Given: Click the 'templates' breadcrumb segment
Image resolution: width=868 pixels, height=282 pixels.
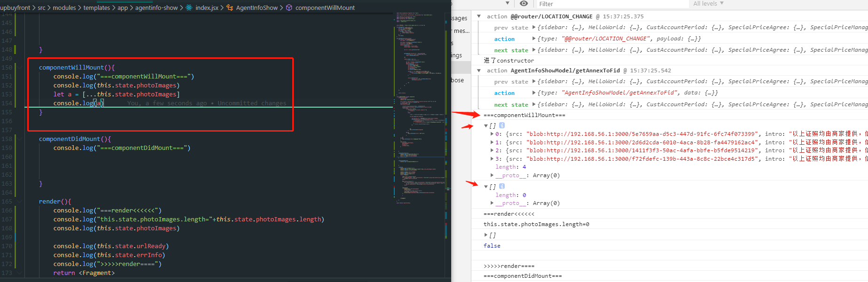Looking at the screenshot, I should point(96,8).
